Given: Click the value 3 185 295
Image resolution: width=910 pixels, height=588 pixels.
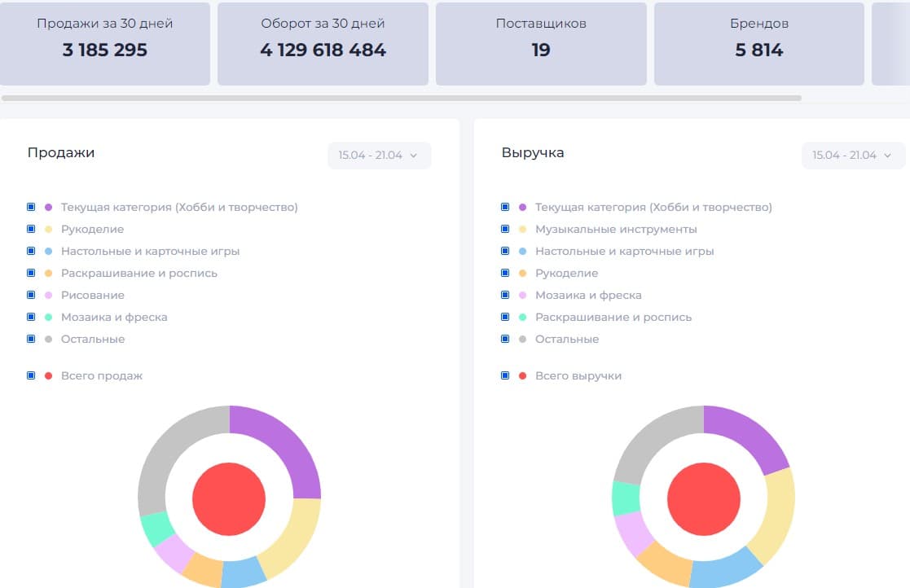Looking at the screenshot, I should click(x=105, y=50).
